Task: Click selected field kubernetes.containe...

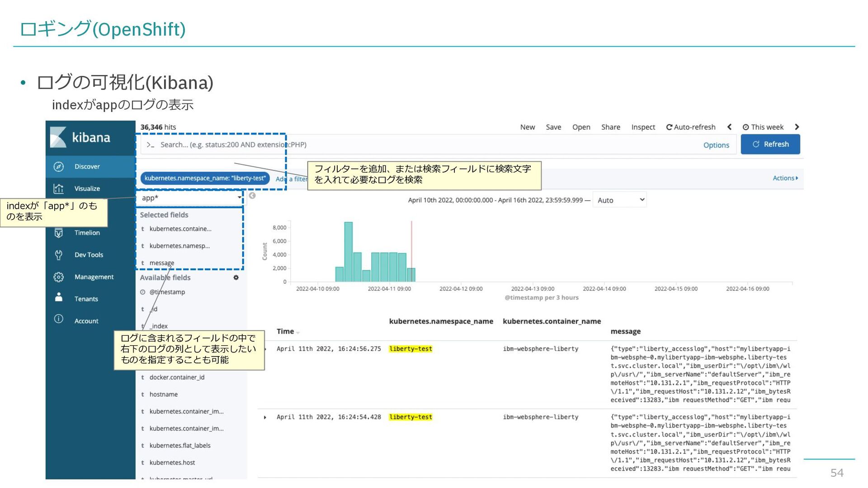Action: tap(180, 229)
